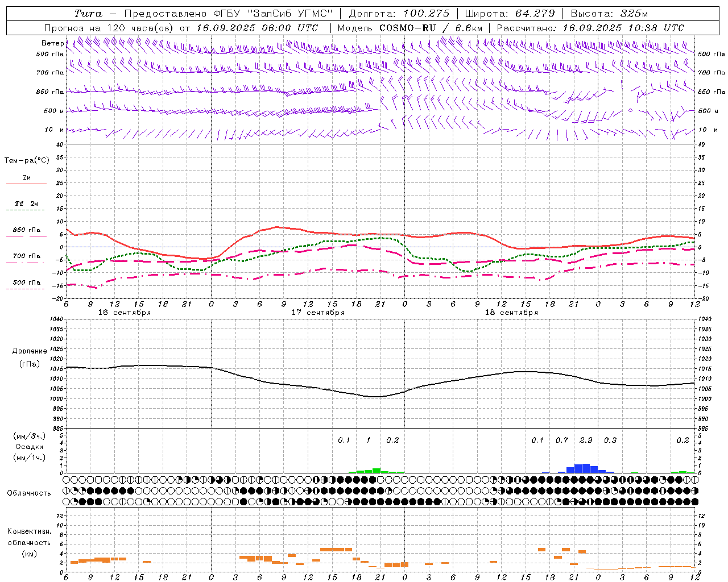Click "Рассчитано: 16.09.2025 10:38 UTC" timestamp

click(590, 28)
